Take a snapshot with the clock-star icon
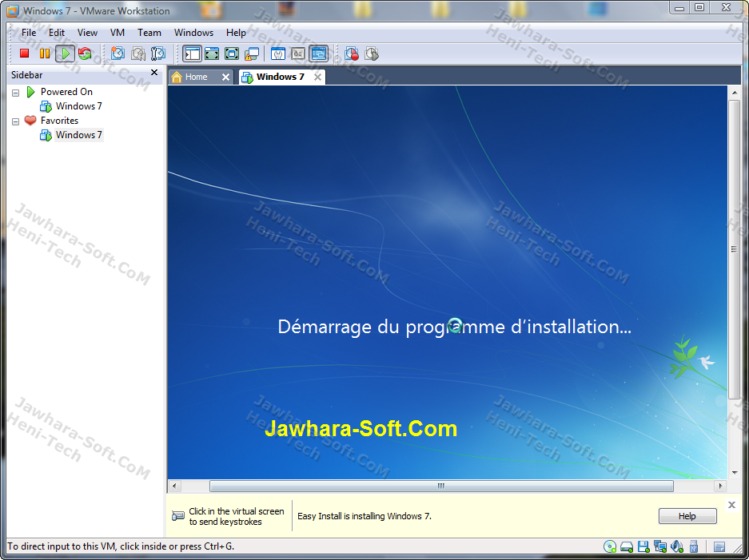Screen dimensions: 749x560 pyautogui.click(x=118, y=54)
